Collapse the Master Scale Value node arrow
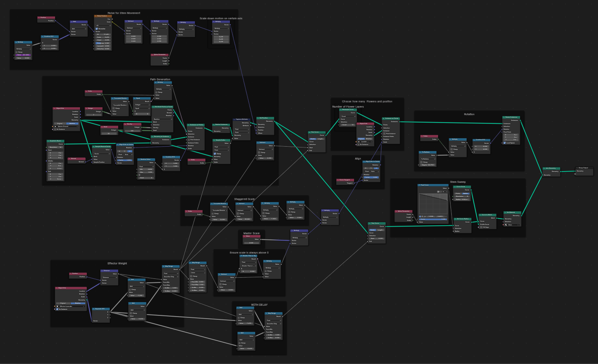598x364 pixels. [x=245, y=236]
